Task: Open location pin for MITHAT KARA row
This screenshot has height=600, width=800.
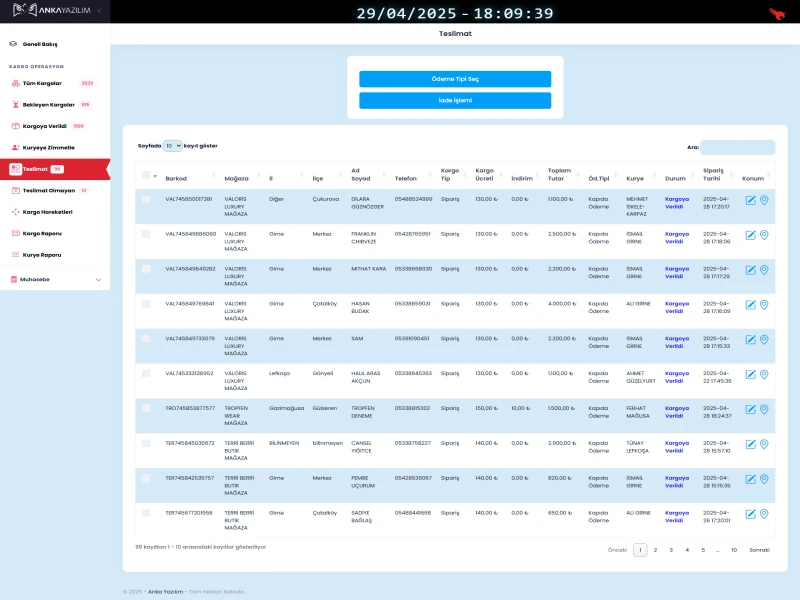Action: 764,270
